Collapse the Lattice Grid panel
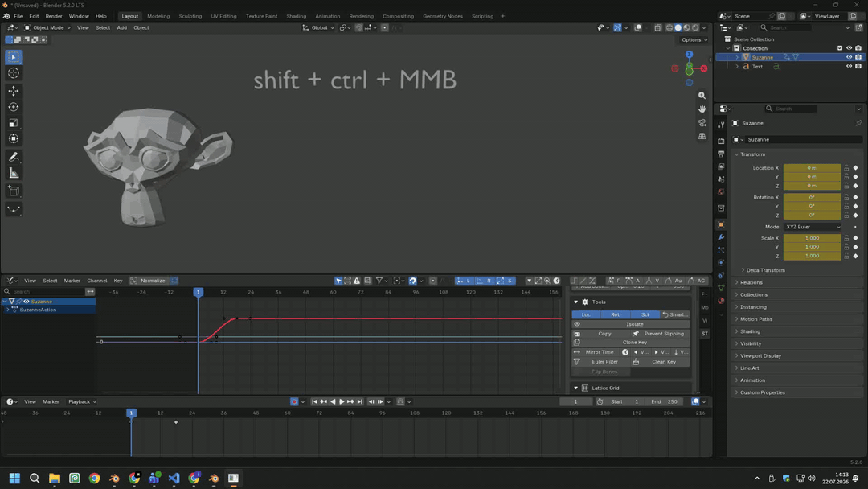Viewport: 868px width, 489px height. [x=575, y=388]
